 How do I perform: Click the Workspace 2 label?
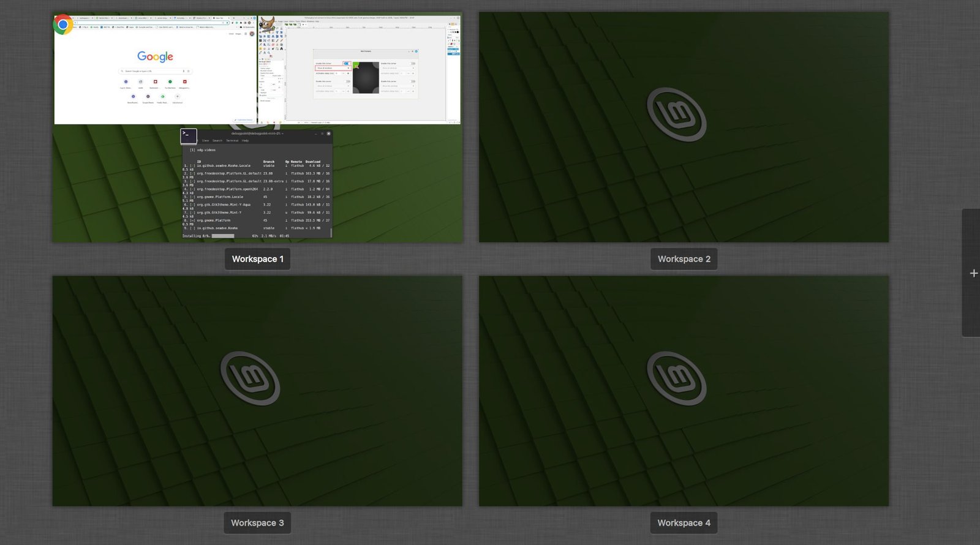[x=684, y=259]
